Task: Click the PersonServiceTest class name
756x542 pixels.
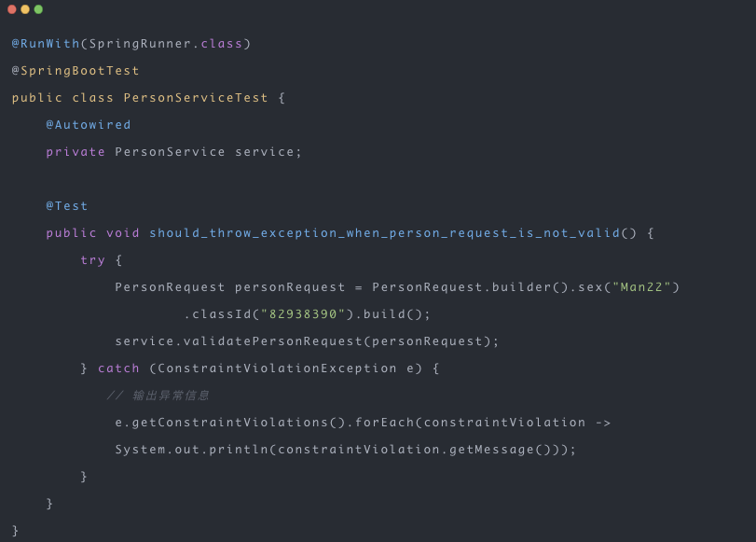Action: click(196, 98)
